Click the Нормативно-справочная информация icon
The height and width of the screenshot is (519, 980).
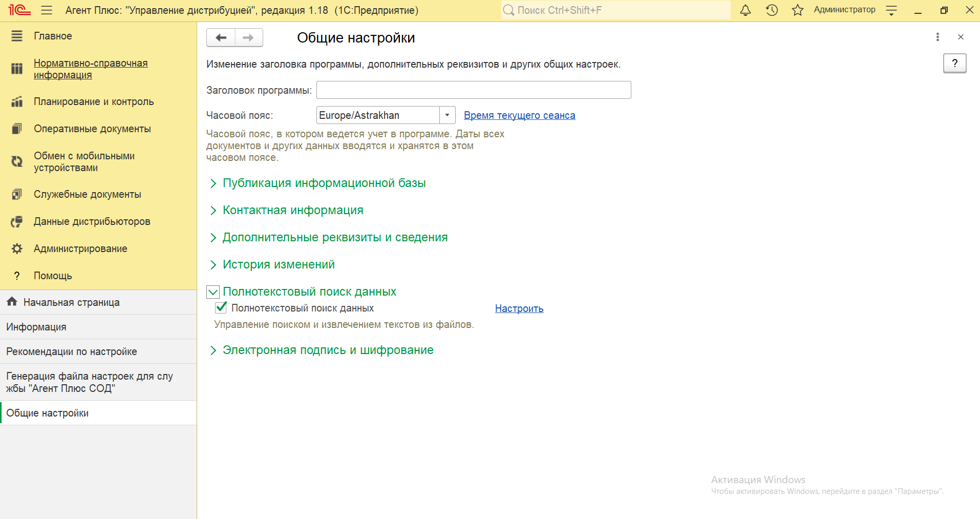17,69
